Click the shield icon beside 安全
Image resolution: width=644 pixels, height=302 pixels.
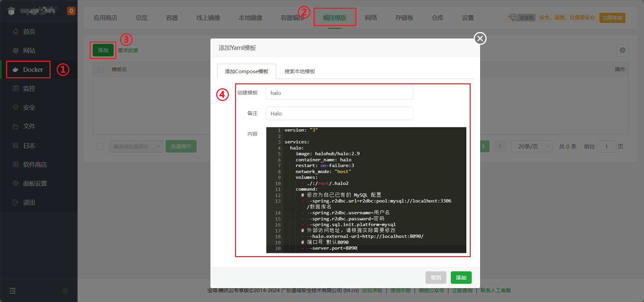(x=16, y=107)
